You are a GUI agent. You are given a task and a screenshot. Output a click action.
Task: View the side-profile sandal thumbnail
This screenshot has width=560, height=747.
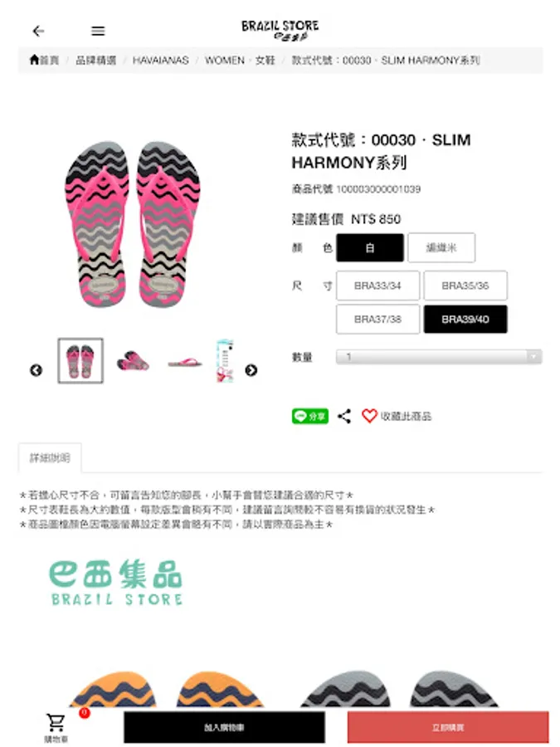(x=185, y=363)
